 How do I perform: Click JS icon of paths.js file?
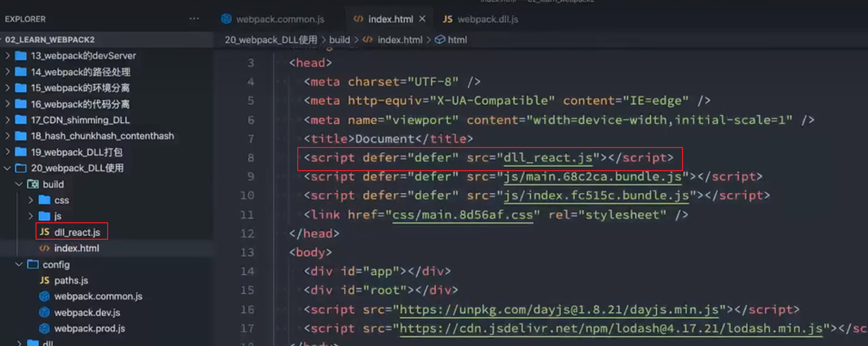[x=45, y=281]
